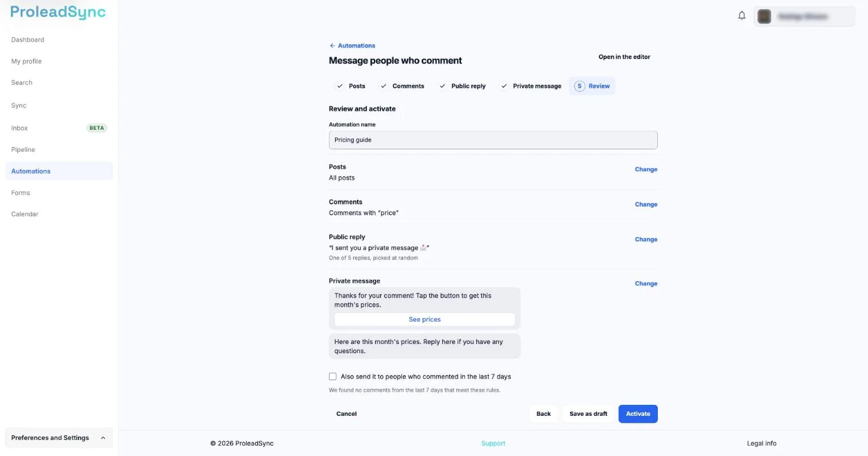868x456 pixels.
Task: Click "Comments with “price”" text
Action: click(x=363, y=213)
